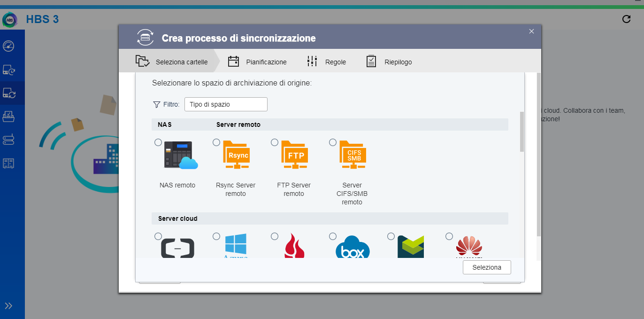
Task: Open the Tipo di spazio filter dropdown
Action: click(226, 104)
